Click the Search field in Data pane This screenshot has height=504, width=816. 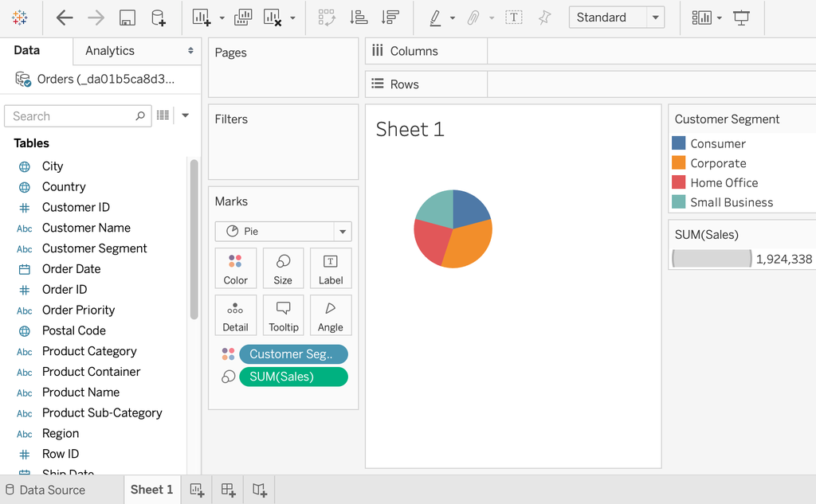click(72, 116)
